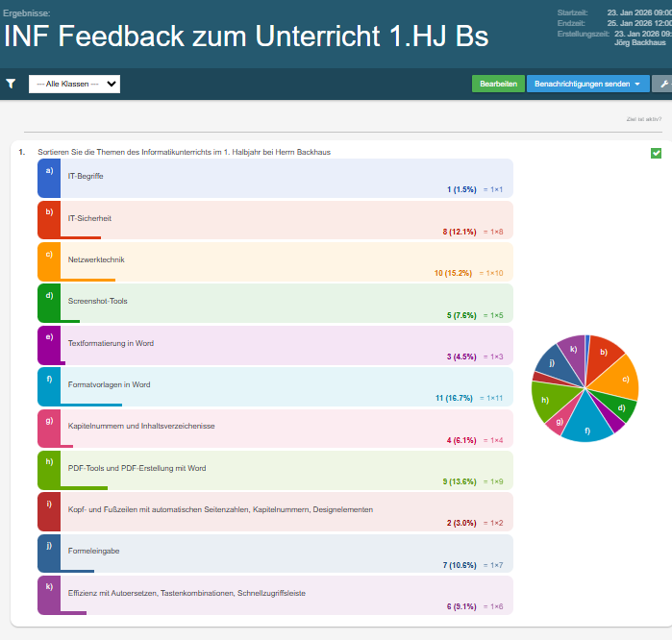
Task: Open the wrench tools button
Action: click(661, 84)
